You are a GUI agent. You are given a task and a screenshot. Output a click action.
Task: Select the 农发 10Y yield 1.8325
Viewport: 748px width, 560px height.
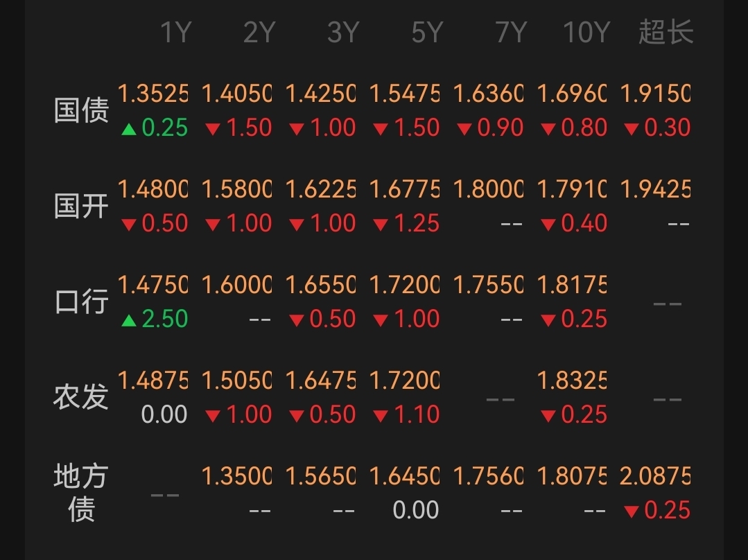tap(572, 380)
